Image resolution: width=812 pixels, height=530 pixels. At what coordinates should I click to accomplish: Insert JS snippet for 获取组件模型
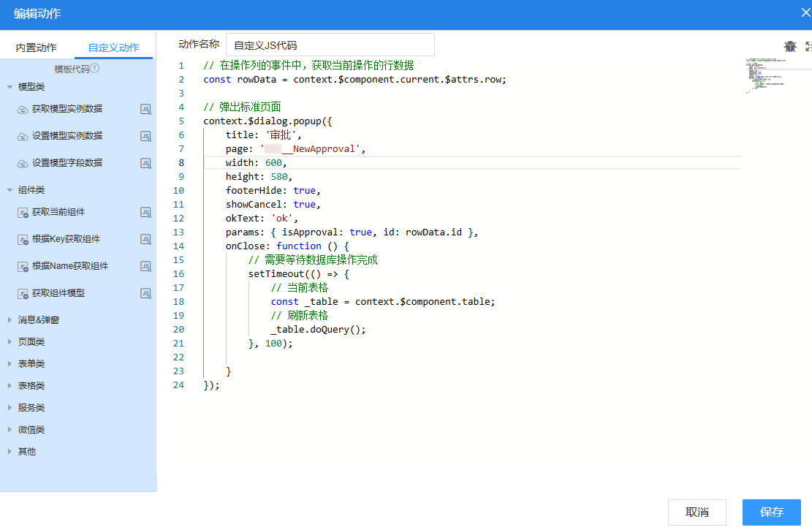coord(145,293)
